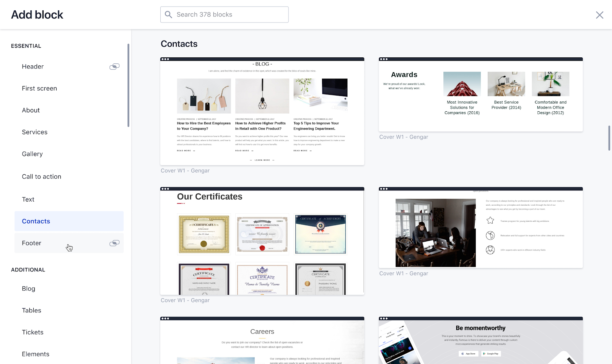
Task: Click the App Store button in Be momentworthy
Action: coord(469,354)
